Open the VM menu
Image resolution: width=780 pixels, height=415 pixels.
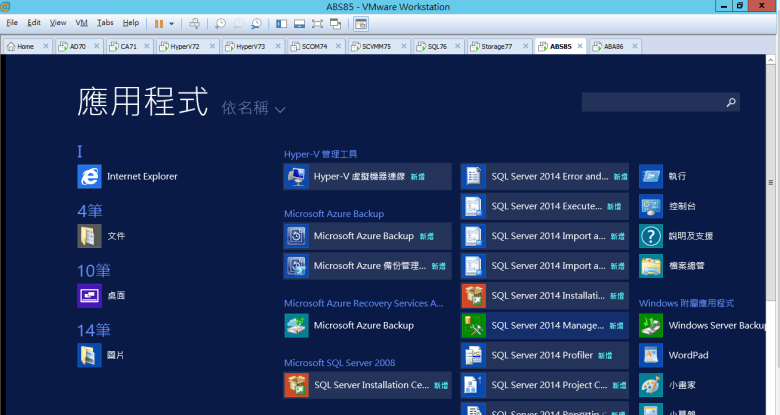click(x=82, y=23)
